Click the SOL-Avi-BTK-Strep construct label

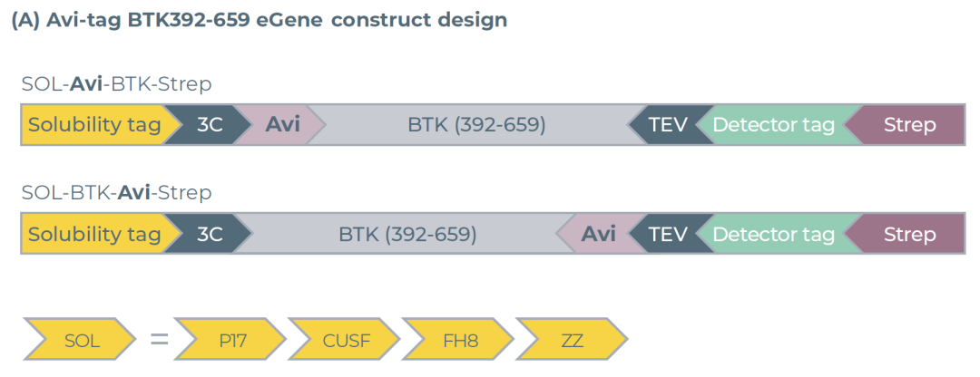[116, 84]
